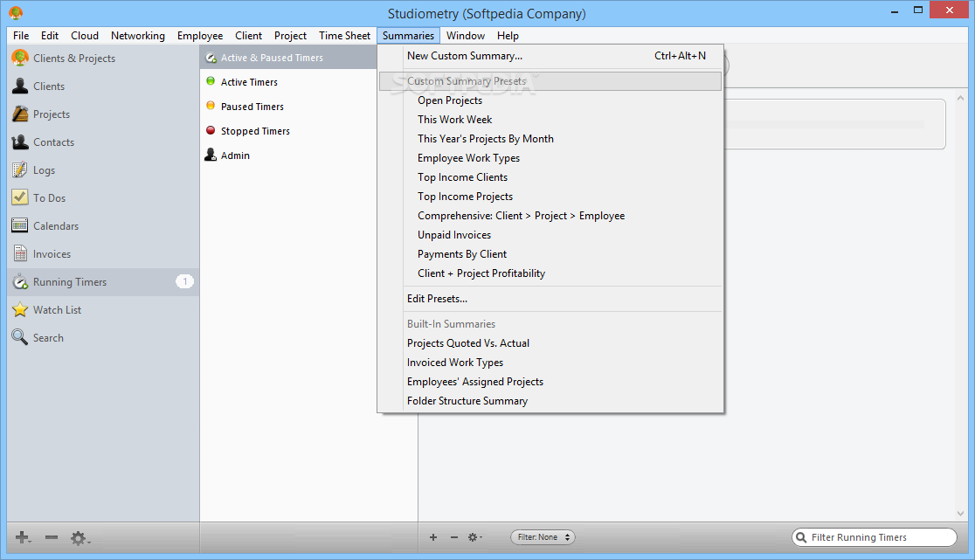Screen dimensions: 975x560
Task: Click the Active & Paused Timers header icon
Action: point(211,58)
